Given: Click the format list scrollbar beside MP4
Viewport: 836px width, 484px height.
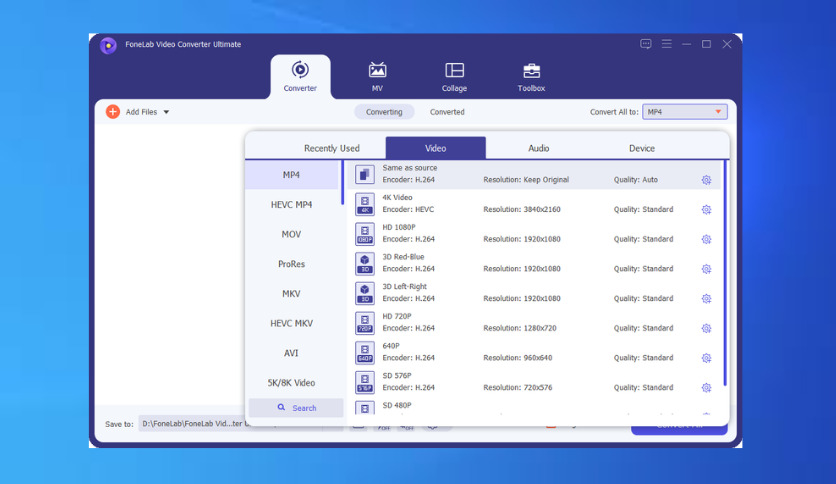Looking at the screenshot, I should pyautogui.click(x=342, y=182).
